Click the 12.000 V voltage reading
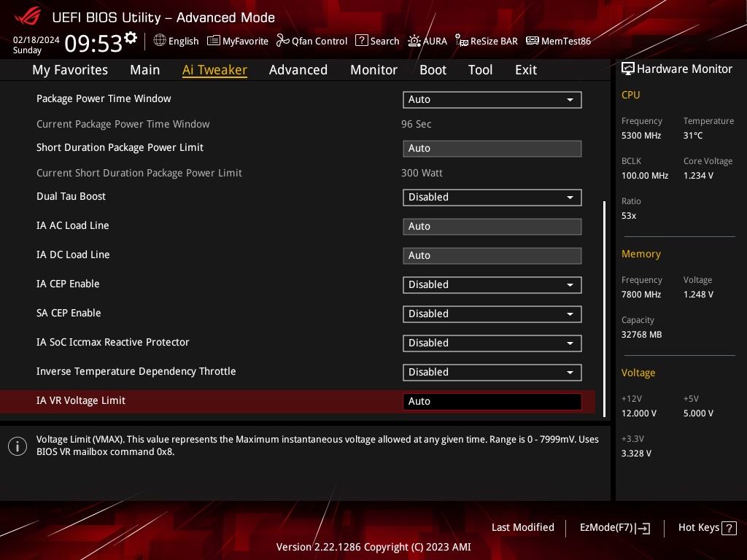 [x=638, y=413]
